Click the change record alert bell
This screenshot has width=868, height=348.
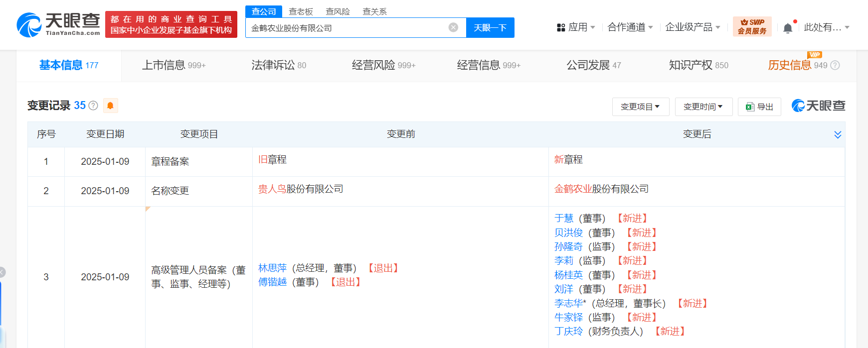(110, 106)
